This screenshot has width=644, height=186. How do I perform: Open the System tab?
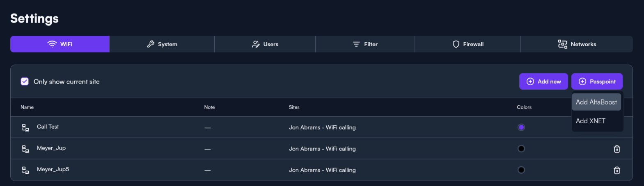(162, 44)
